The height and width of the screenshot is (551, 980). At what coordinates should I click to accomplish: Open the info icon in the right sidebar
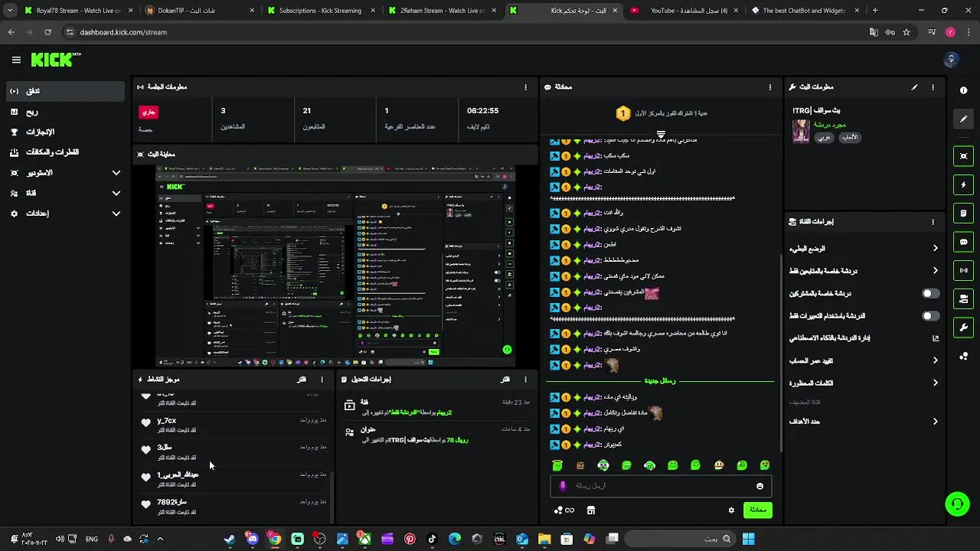pos(963,90)
